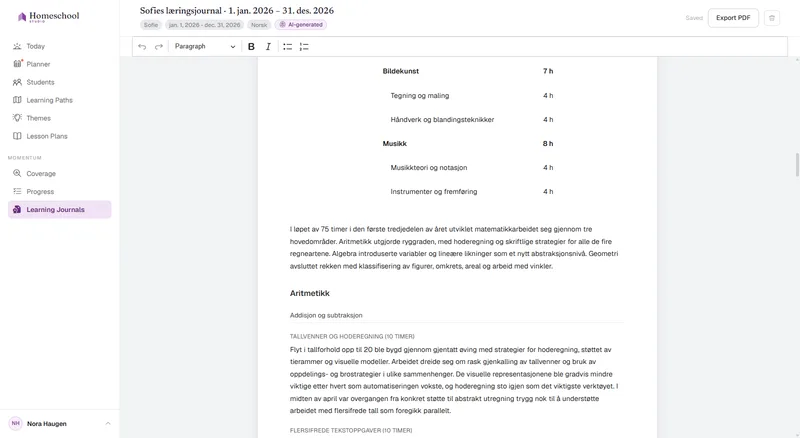Open the Progress checklist icon
Screen dimensions: 800x438
17,191
